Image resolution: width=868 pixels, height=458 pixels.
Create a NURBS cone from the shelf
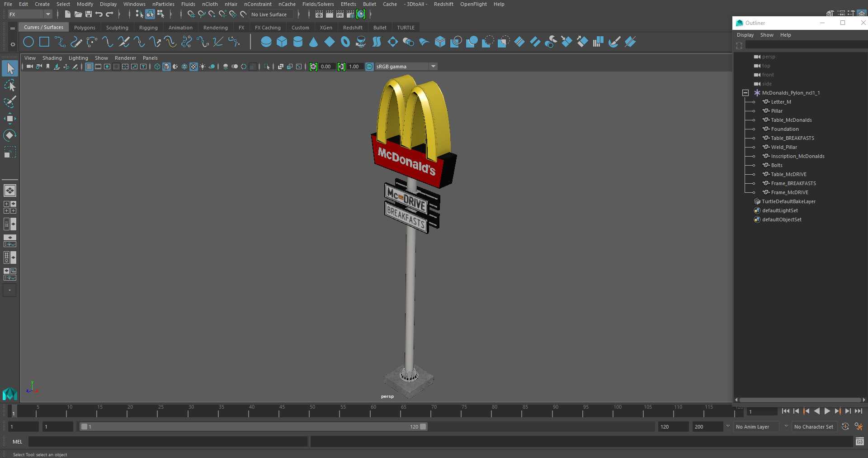click(x=314, y=42)
